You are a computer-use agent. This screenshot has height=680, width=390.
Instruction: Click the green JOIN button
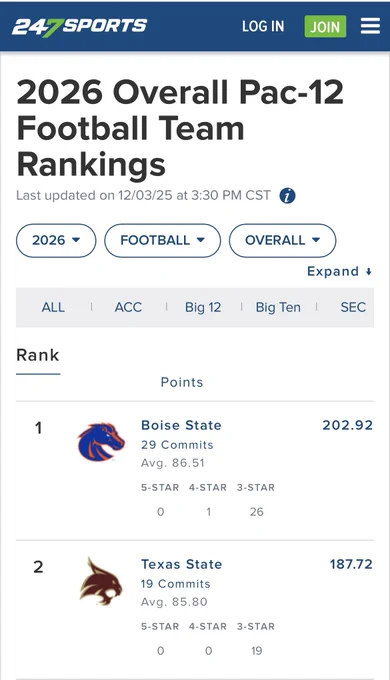click(x=325, y=26)
